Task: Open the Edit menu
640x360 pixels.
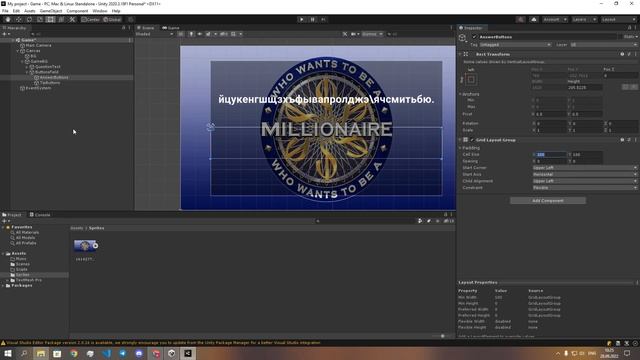Action: (x=16, y=11)
